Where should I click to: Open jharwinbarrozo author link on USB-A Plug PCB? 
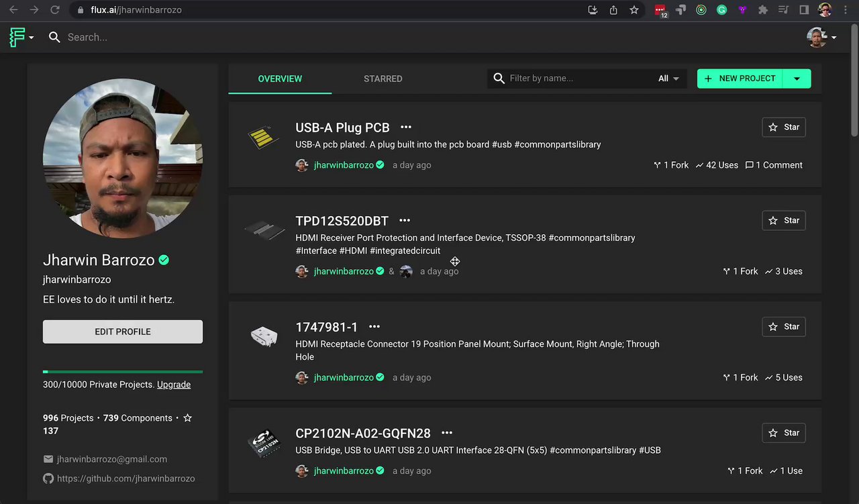click(x=344, y=165)
